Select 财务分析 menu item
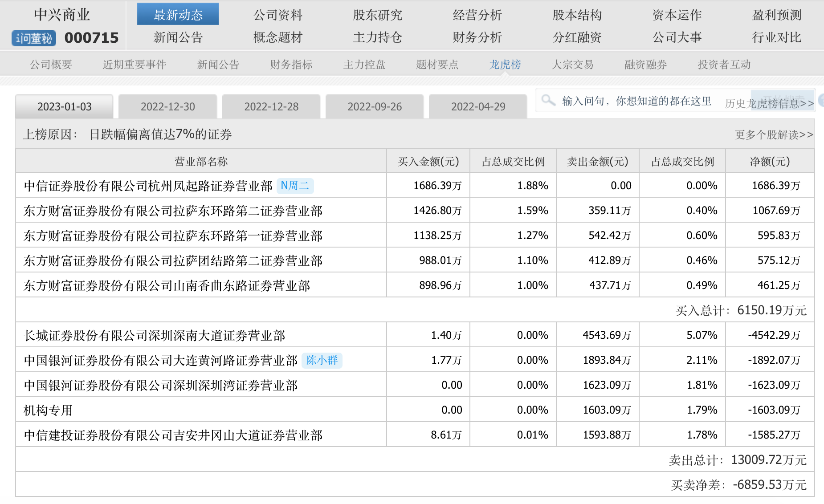This screenshot has height=504, width=824. pos(477,37)
